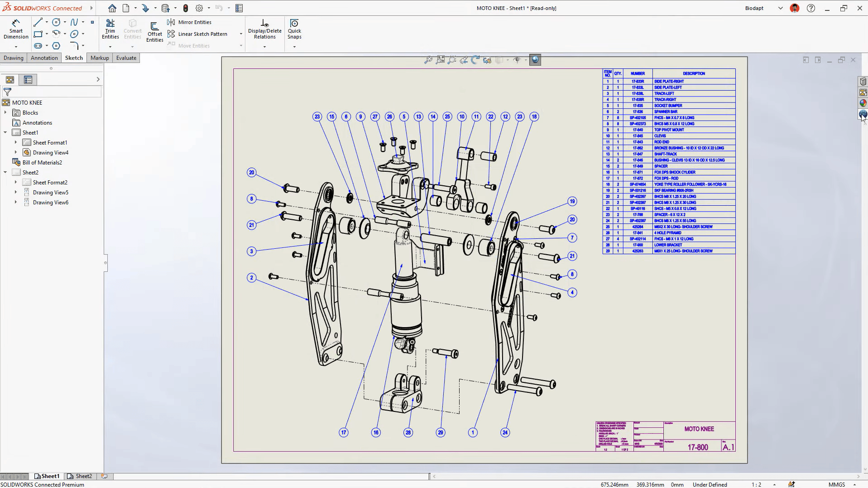Select the Circle sketch tool

[56, 22]
